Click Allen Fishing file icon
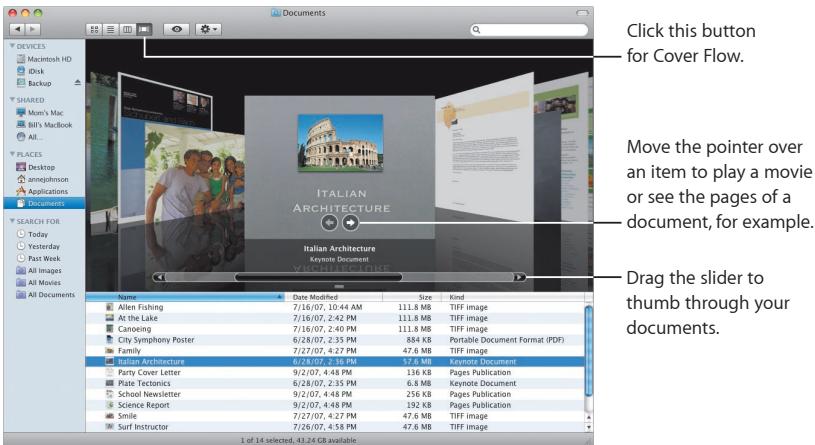Viewport: 815px width, 445px height. [110, 307]
